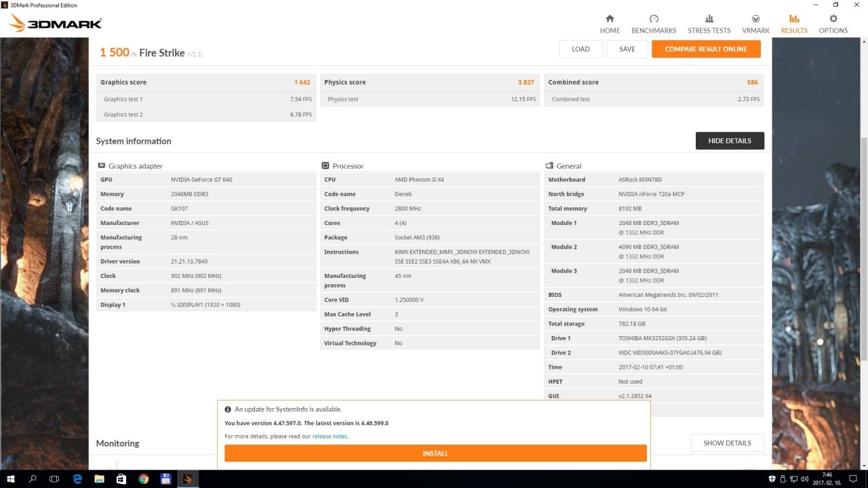Click the 'Monitoring' heading
Viewport: 868px width, 488px height.
117,443
